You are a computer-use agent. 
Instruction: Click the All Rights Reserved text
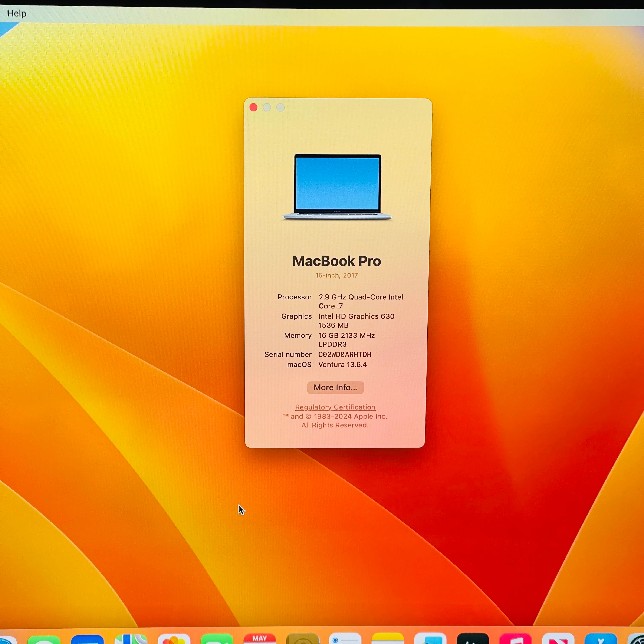tap(335, 425)
